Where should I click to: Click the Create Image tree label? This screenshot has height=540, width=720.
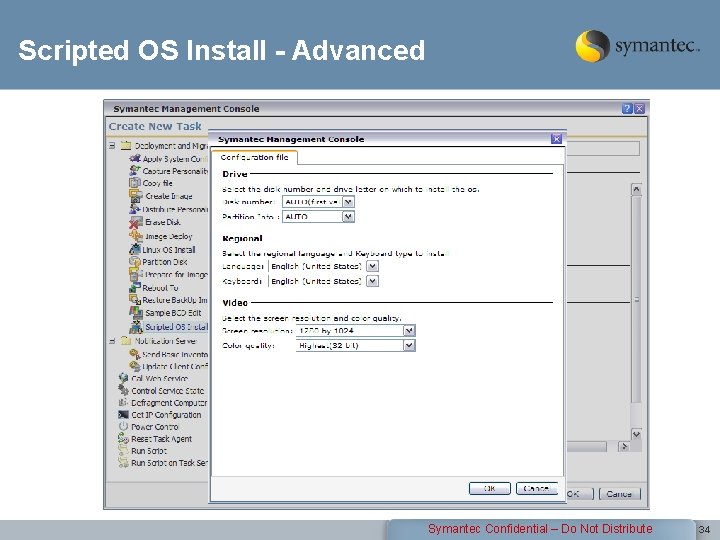point(169,196)
